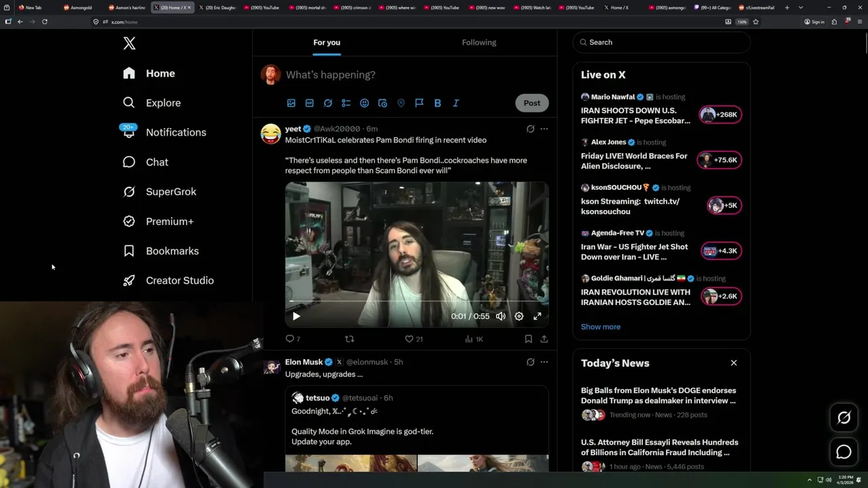
Task: Open Bookmarks in the sidebar
Action: tap(161, 251)
